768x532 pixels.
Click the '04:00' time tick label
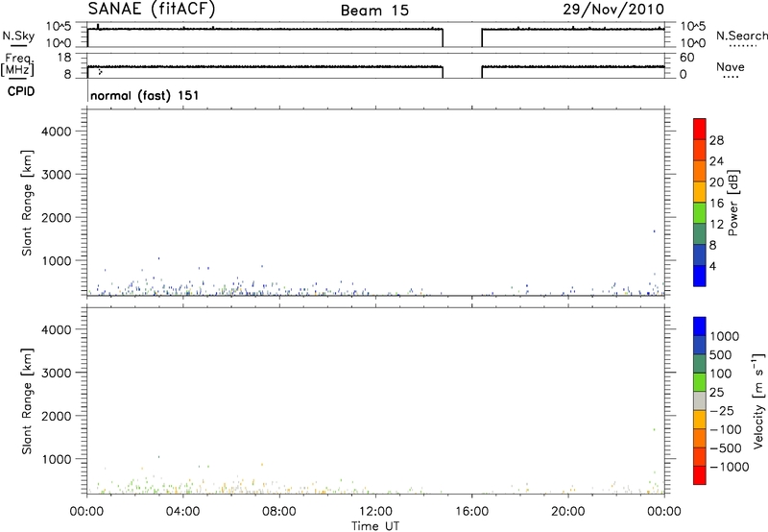182,512
